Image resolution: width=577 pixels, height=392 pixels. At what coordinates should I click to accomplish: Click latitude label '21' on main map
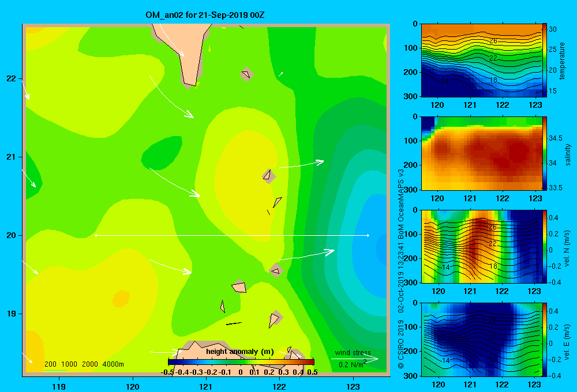11,157
